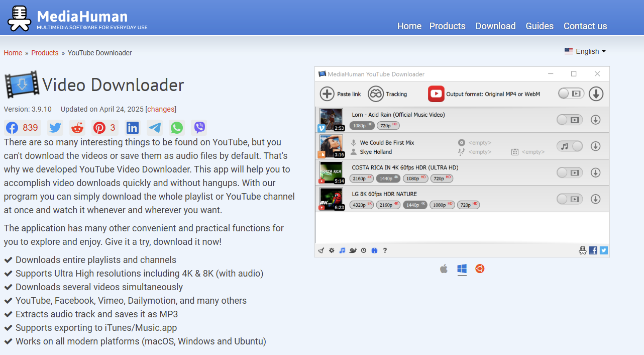Viewport: 644px width, 355px height.
Task: Select 2160p quality for COSTA RICA IN 4K
Action: [x=362, y=178]
